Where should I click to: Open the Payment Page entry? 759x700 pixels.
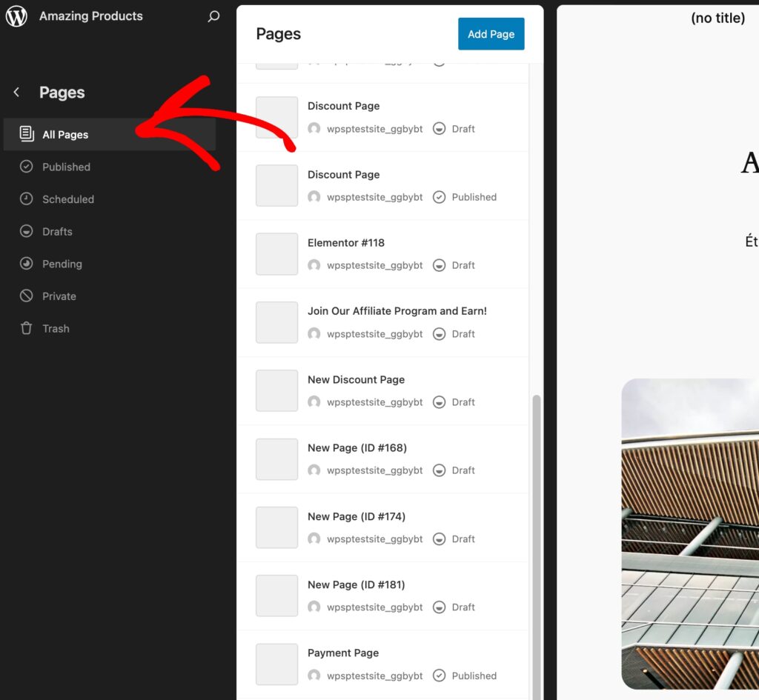(x=343, y=653)
